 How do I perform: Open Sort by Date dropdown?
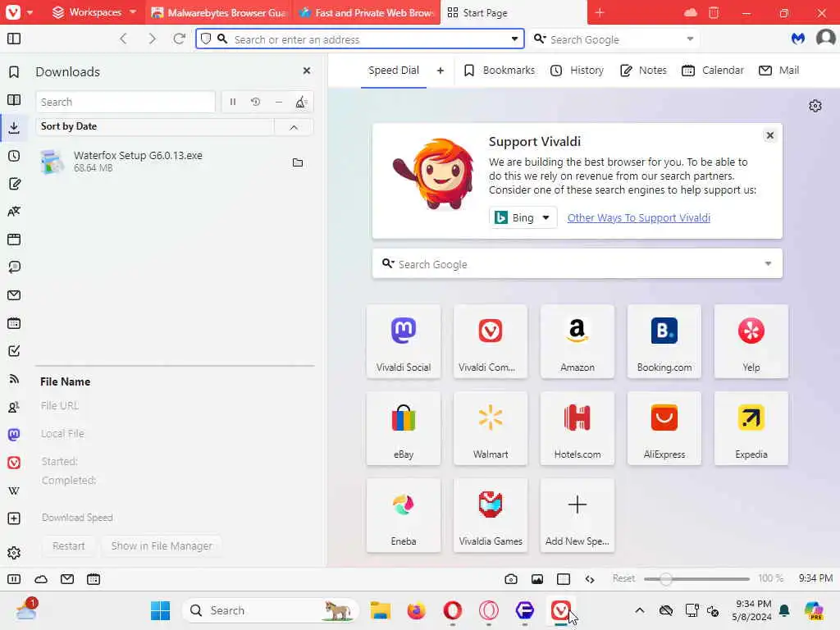(154, 126)
